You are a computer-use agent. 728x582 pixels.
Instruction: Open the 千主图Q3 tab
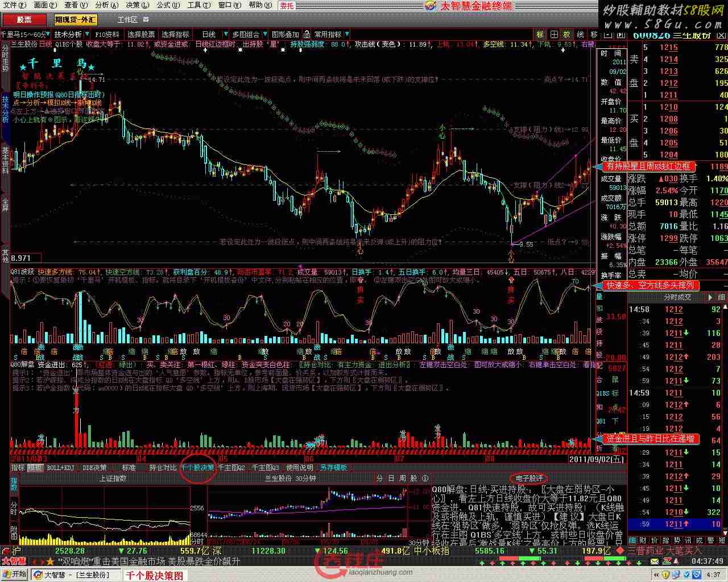coord(266,468)
